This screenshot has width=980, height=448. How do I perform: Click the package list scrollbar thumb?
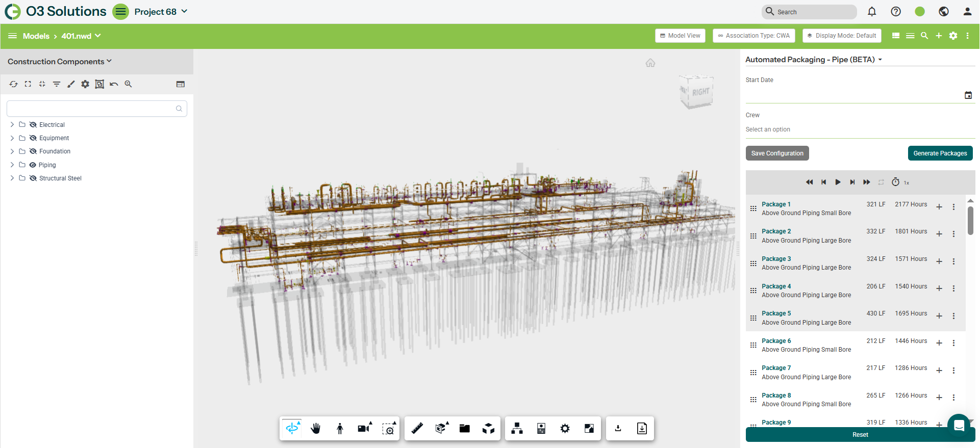coord(970,220)
